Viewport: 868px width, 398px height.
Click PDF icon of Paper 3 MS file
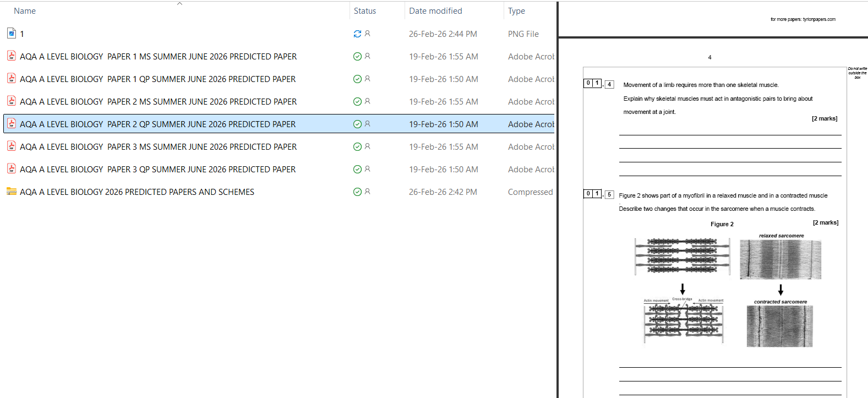[12, 146]
